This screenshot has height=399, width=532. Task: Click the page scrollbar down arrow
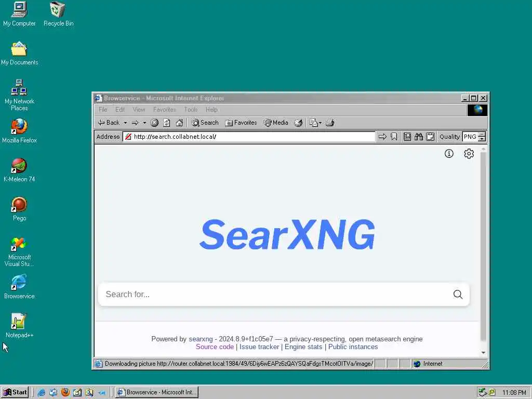484,353
